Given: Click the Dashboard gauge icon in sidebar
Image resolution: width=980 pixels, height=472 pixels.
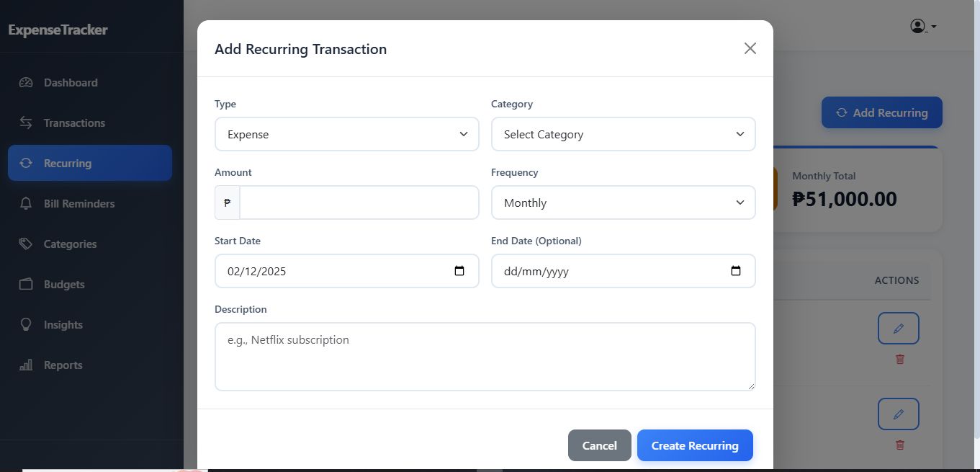Looking at the screenshot, I should point(26,82).
